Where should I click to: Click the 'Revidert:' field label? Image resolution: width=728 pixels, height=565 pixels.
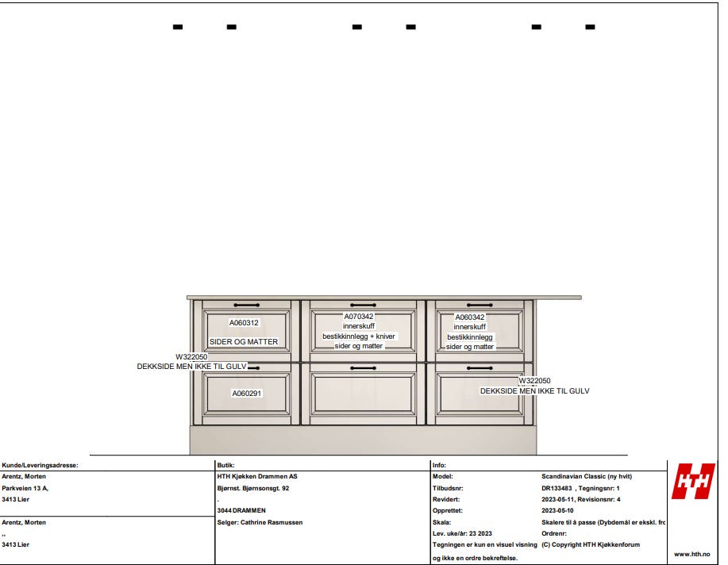(x=445, y=499)
